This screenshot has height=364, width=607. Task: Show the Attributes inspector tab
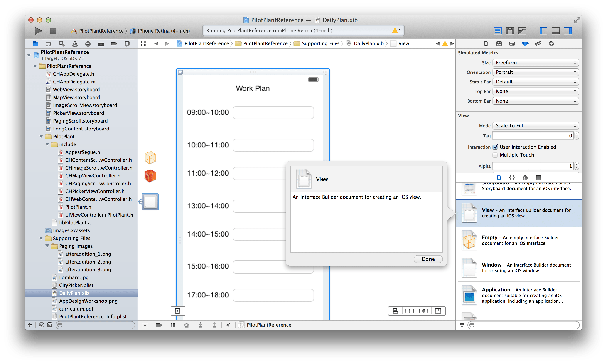click(x=525, y=44)
